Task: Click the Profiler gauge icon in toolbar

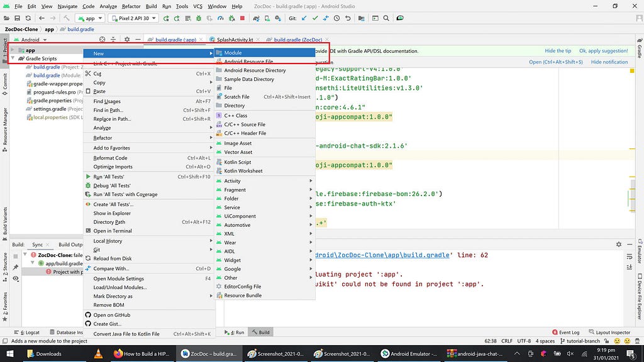Action: click(221, 18)
